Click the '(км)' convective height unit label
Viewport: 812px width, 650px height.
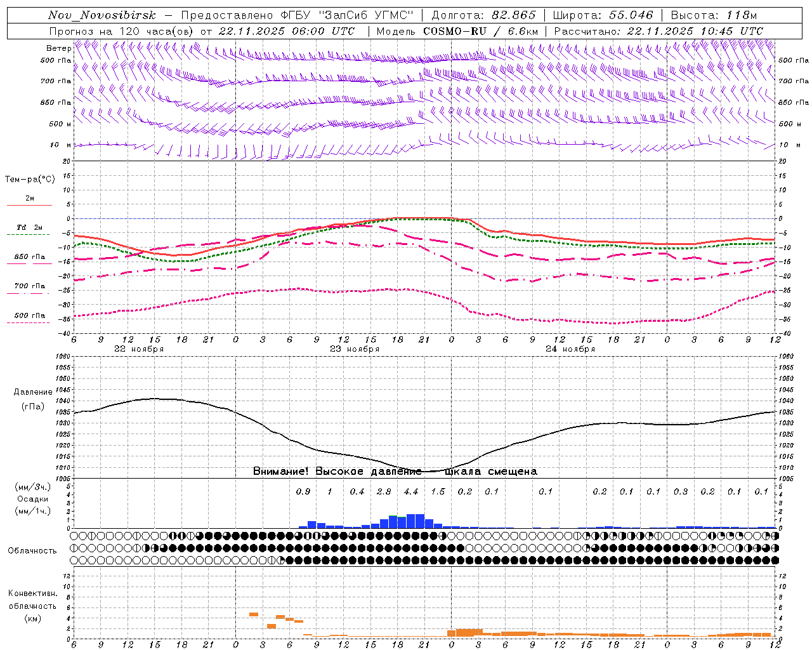coord(32,618)
